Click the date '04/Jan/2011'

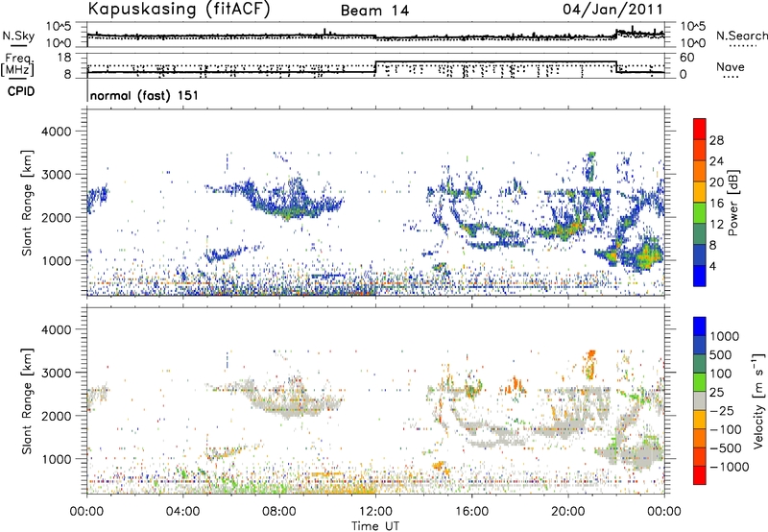[612, 9]
